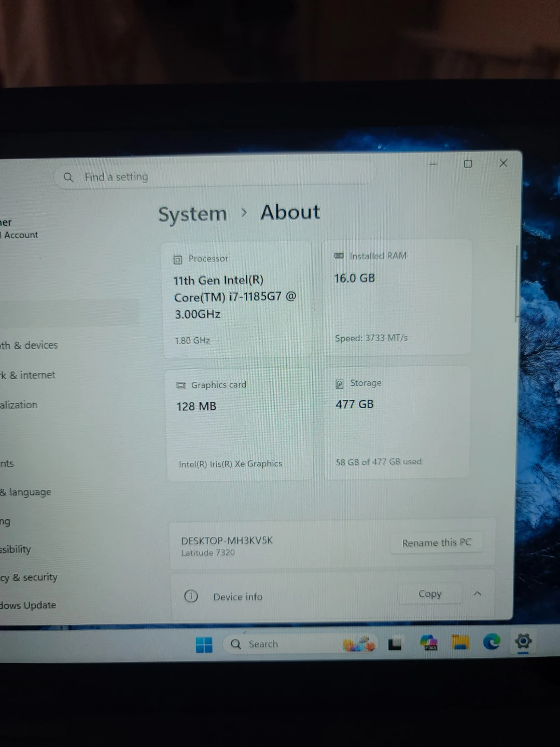The width and height of the screenshot is (560, 747).
Task: Close the Settings window
Action: click(x=503, y=163)
